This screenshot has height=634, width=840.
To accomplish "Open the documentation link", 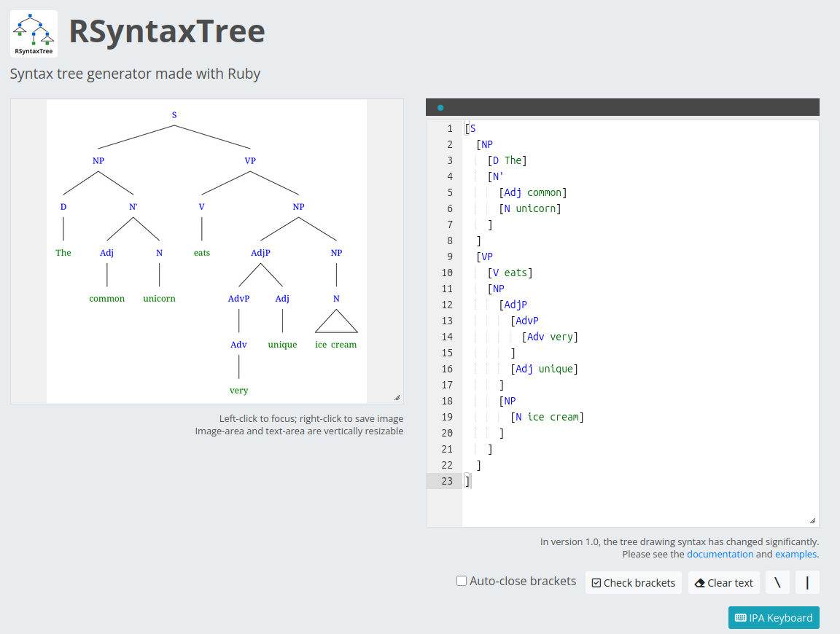I will [x=720, y=554].
